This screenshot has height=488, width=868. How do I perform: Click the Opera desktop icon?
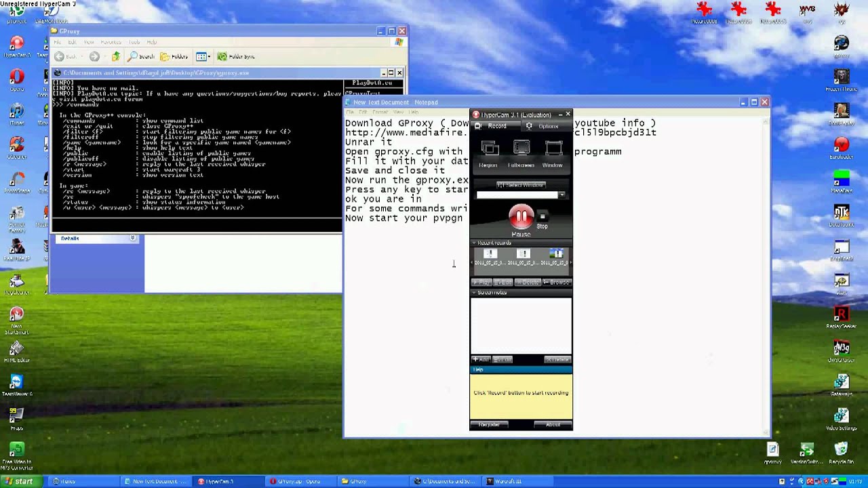(17, 81)
